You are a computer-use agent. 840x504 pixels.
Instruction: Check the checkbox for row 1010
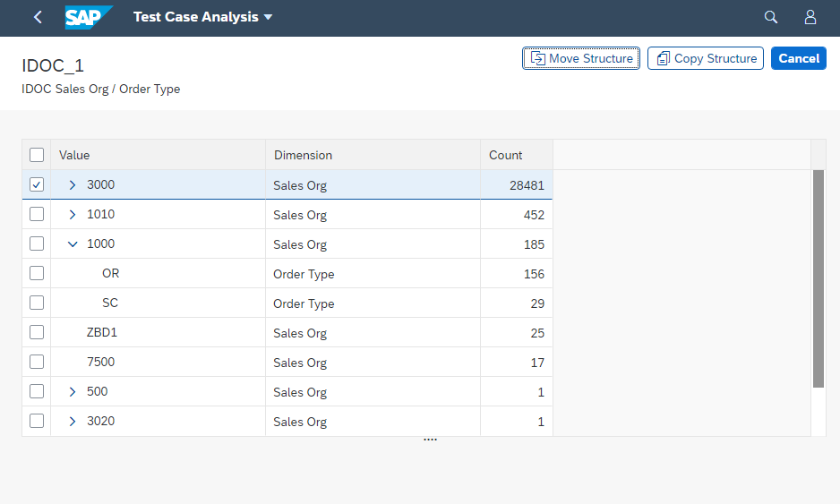click(37, 214)
